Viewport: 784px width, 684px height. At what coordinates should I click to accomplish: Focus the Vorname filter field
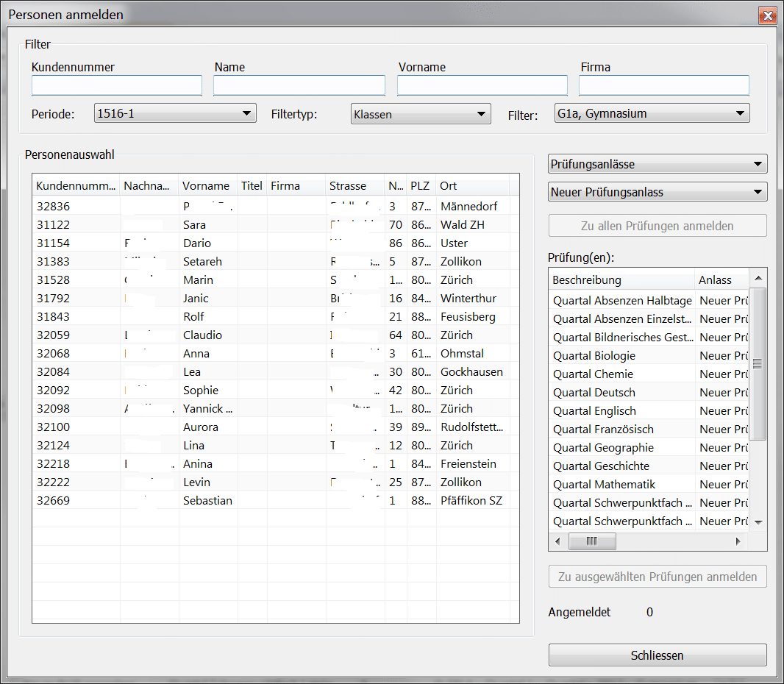482,86
